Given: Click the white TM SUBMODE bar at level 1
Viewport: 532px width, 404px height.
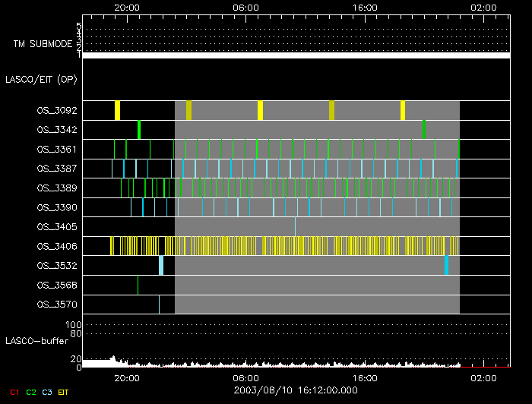Looking at the screenshot, I should click(x=296, y=55).
